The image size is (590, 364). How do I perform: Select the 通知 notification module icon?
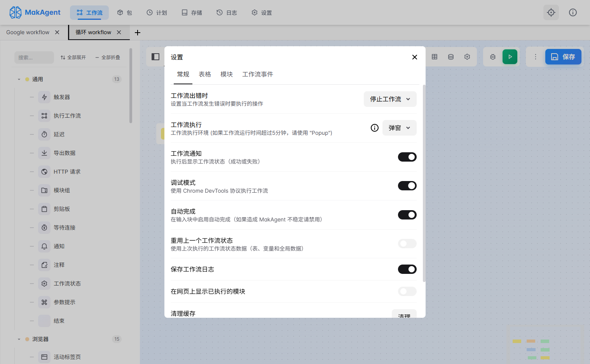[45, 246]
